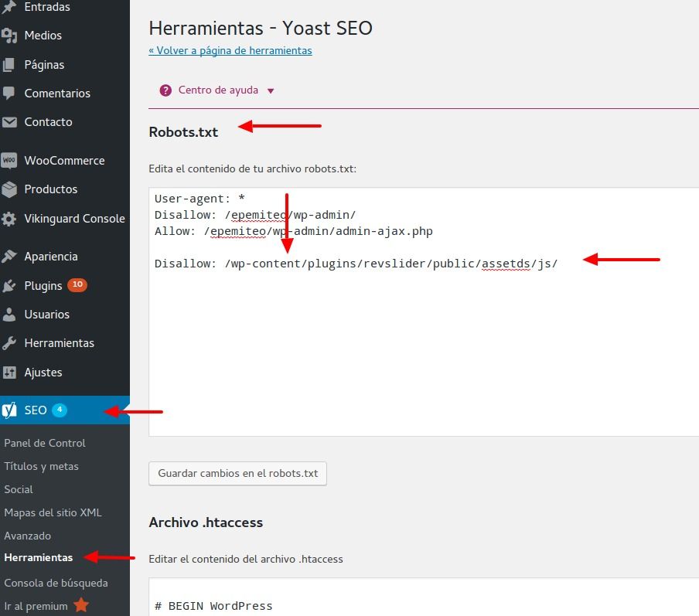Screen dimensions: 699x616
Task: Open Mapas del sitio XML
Action: [53, 512]
